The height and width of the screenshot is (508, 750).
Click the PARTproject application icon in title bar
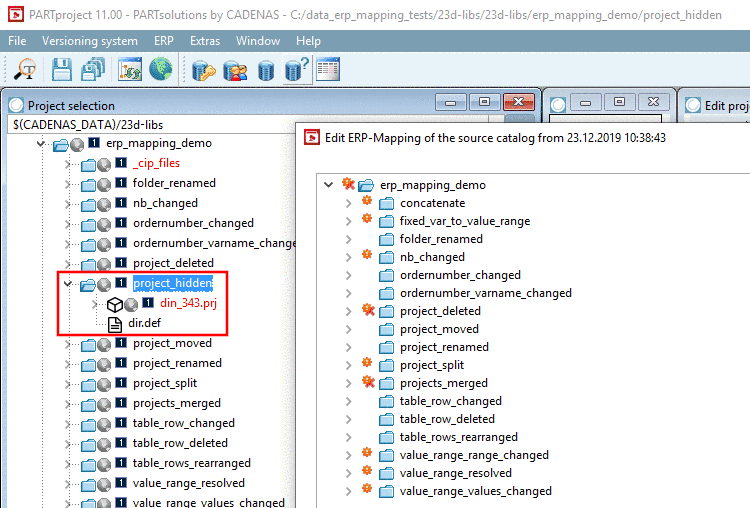pos(16,14)
